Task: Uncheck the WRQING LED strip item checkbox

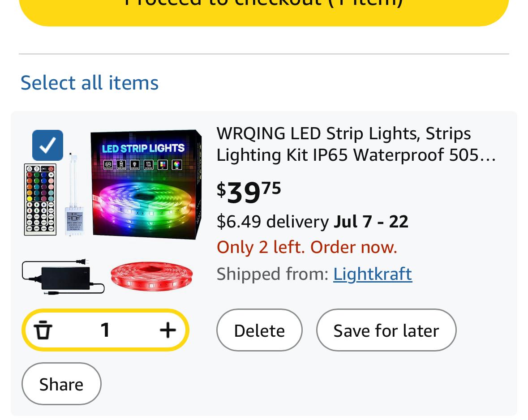Action: pos(47,145)
